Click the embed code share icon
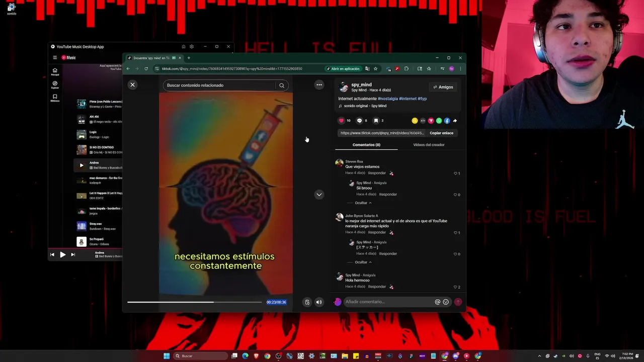The image size is (644, 362). [423, 121]
